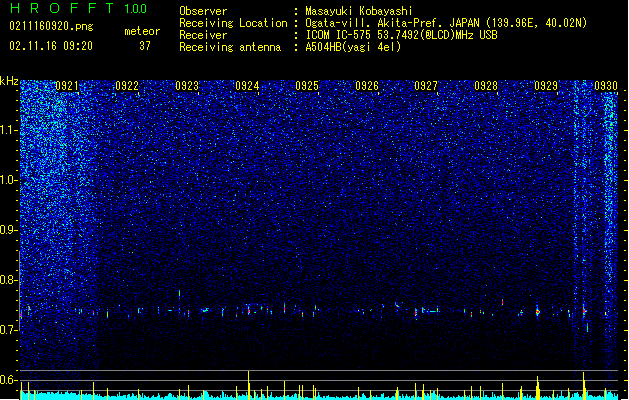Click the Ogata-vill. Akita-Pref. JAPAN location text
629x400 pixels.
click(x=446, y=23)
